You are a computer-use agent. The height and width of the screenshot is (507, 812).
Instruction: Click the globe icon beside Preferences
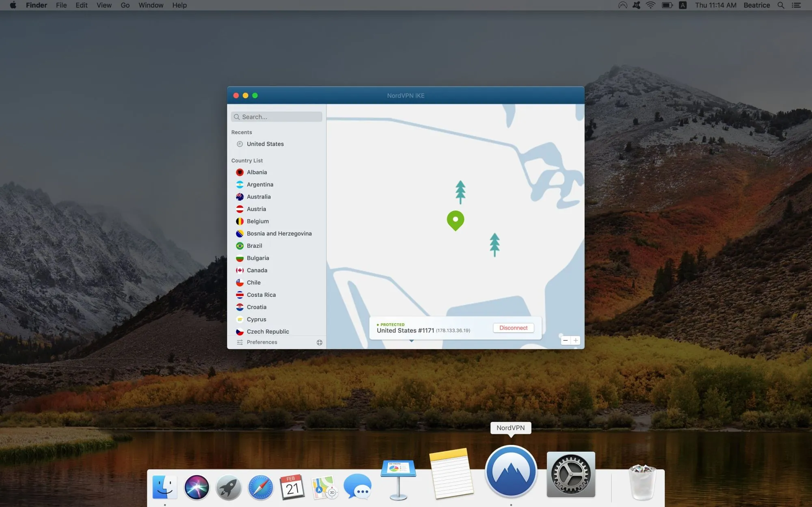320,342
